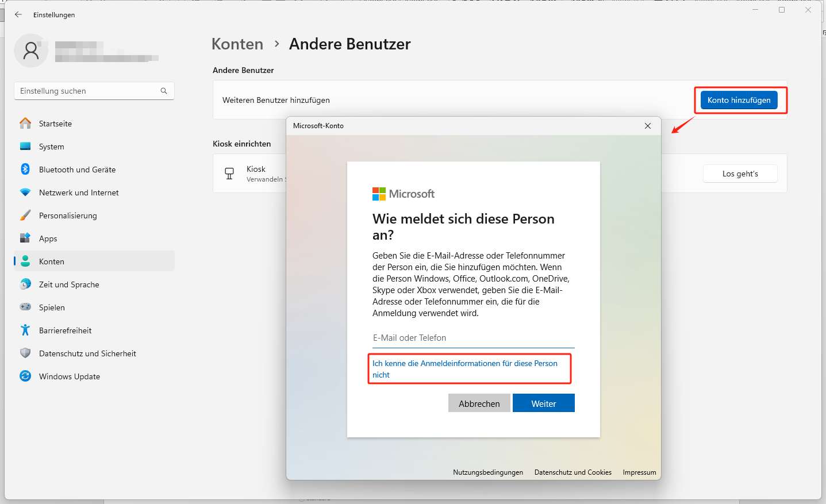
Task: Click the Windows Update sync icon
Action: (25, 376)
